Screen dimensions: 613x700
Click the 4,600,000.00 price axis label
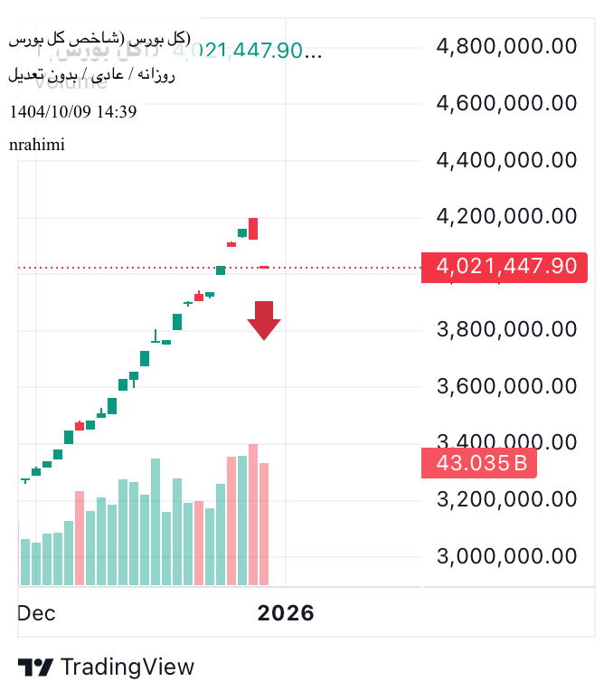coord(506,103)
